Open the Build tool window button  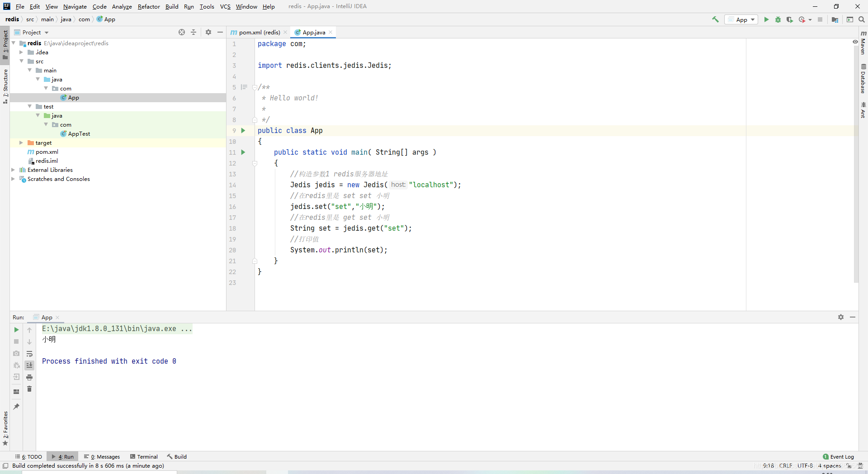[177, 457]
